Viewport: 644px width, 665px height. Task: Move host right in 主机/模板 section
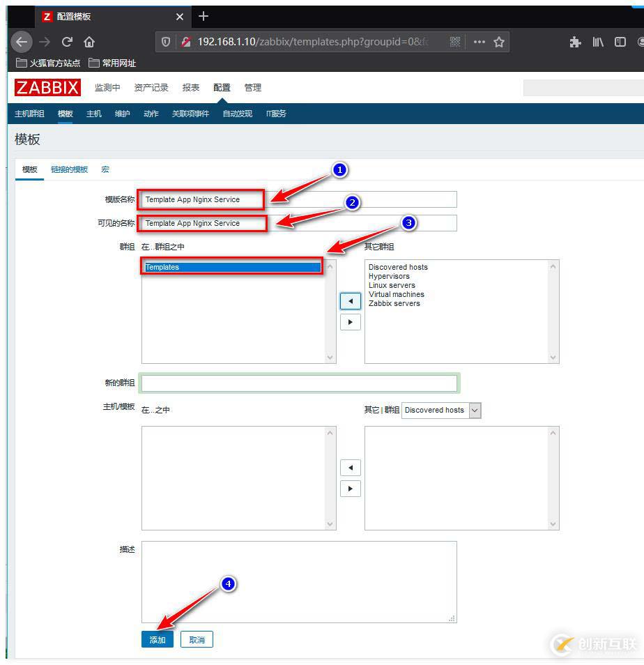point(350,489)
